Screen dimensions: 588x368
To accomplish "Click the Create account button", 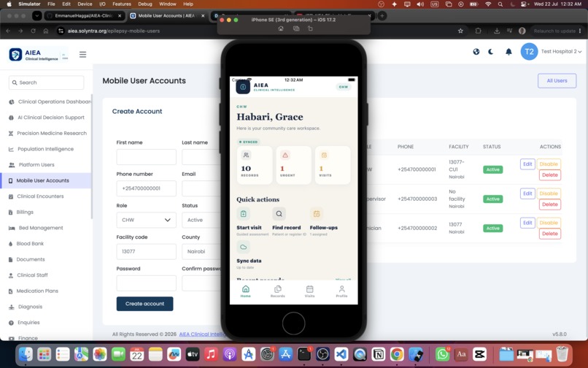I will point(144,304).
